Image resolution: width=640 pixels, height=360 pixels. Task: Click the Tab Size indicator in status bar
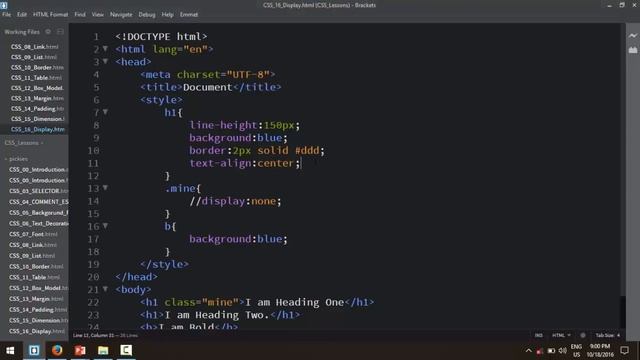click(607, 335)
